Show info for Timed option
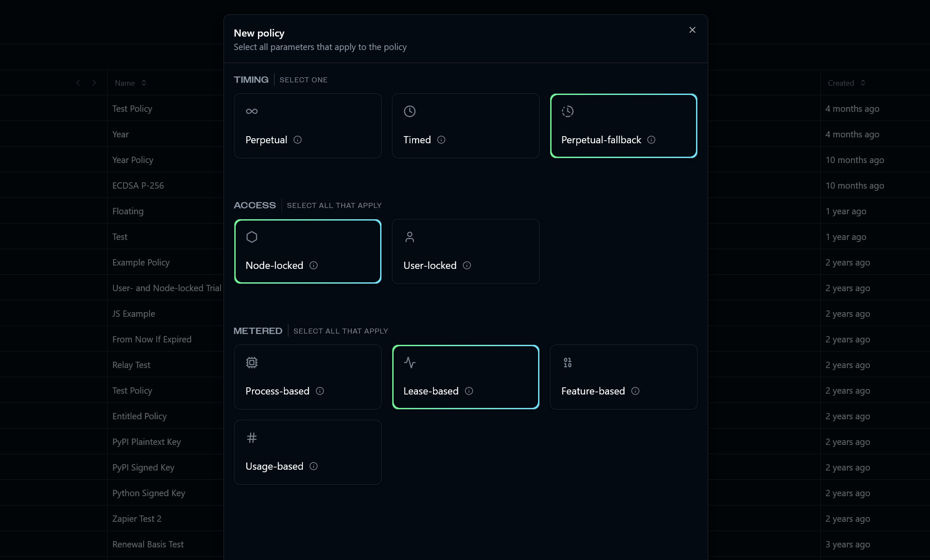This screenshot has width=930, height=560. (x=441, y=140)
